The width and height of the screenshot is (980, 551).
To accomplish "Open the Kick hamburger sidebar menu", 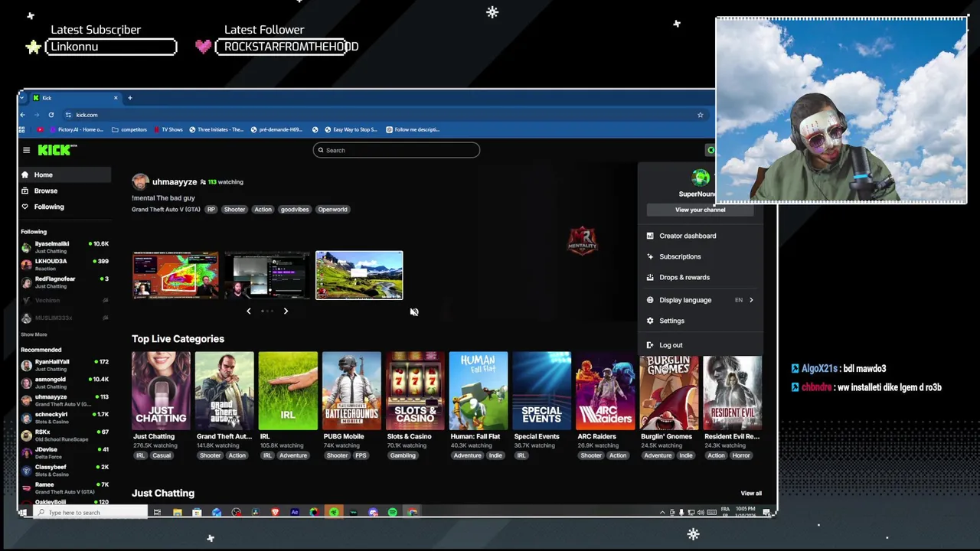I will click(x=26, y=150).
